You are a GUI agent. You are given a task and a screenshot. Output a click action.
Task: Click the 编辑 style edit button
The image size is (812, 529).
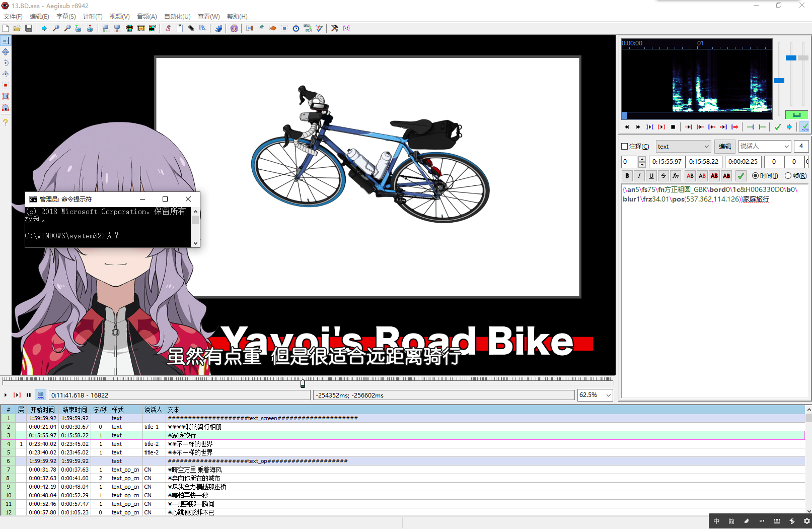pyautogui.click(x=725, y=147)
